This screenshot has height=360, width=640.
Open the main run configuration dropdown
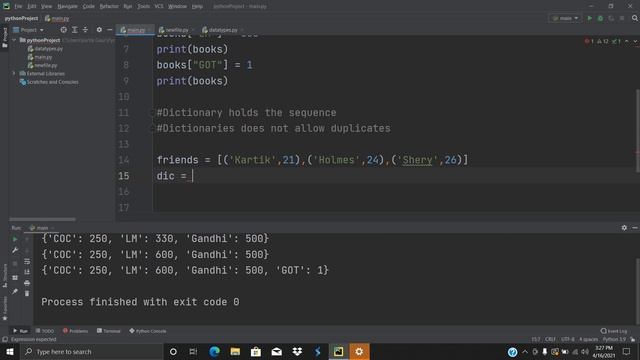click(565, 18)
